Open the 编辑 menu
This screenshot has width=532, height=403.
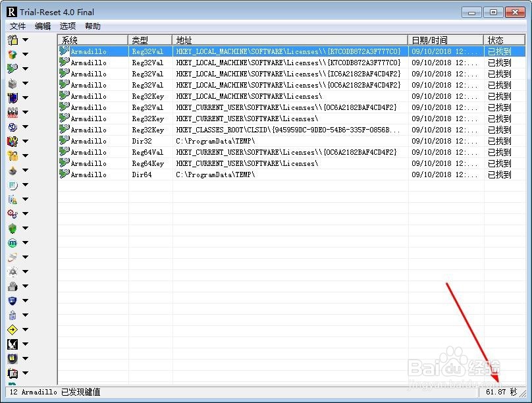[43, 26]
